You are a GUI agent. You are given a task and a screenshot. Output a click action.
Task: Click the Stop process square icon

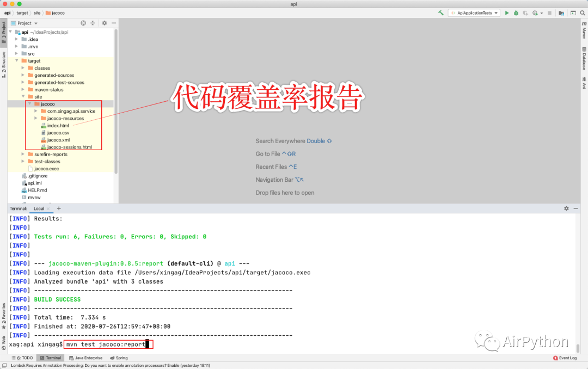550,13
